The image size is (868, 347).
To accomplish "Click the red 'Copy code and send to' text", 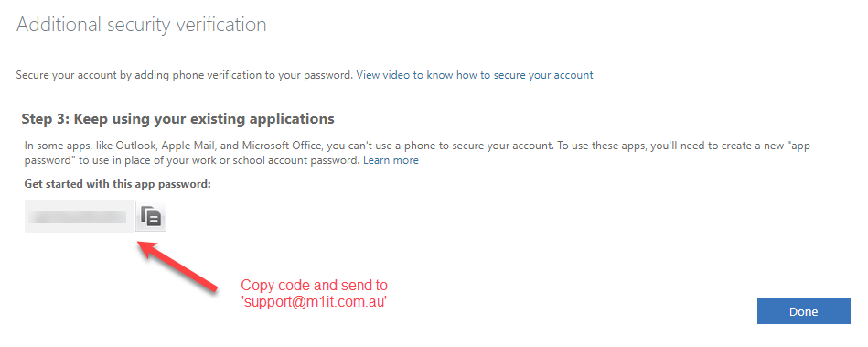I will tap(314, 286).
